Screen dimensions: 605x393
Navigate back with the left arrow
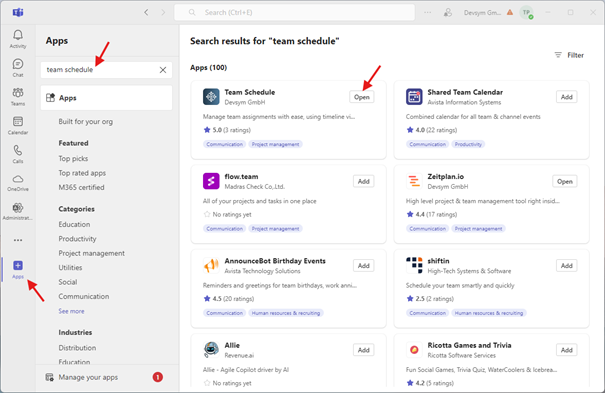[146, 12]
